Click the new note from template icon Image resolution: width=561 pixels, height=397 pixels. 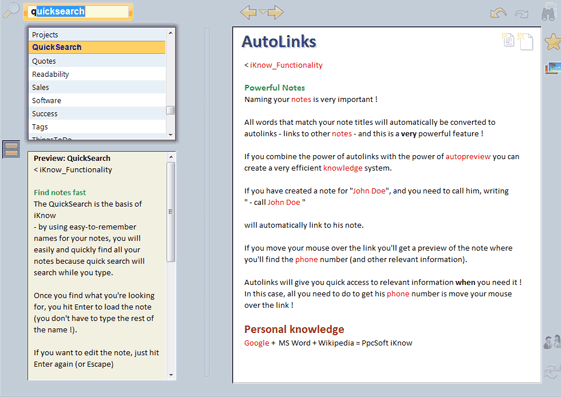(x=508, y=40)
